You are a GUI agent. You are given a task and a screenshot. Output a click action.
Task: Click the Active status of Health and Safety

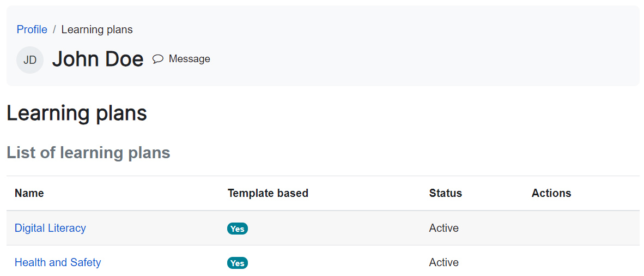(x=444, y=262)
